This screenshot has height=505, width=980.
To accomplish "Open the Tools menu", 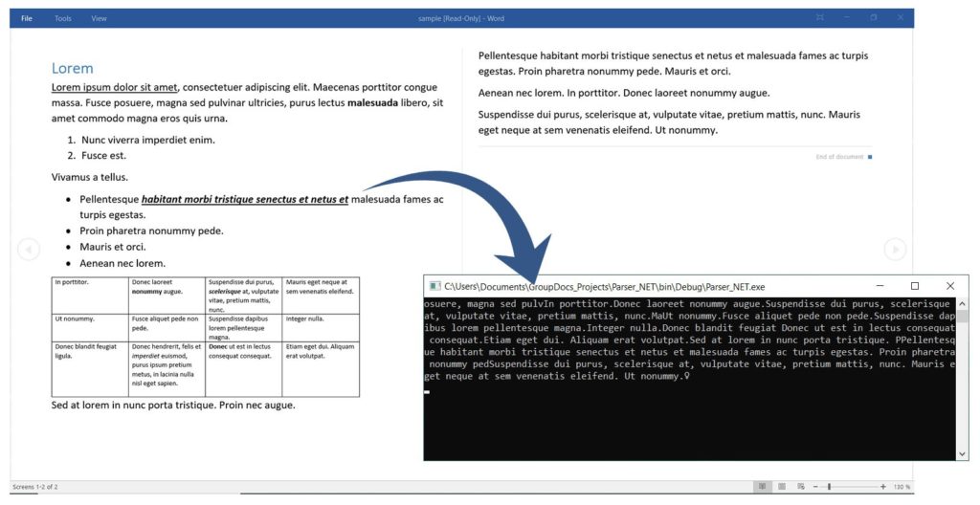I will click(x=63, y=18).
